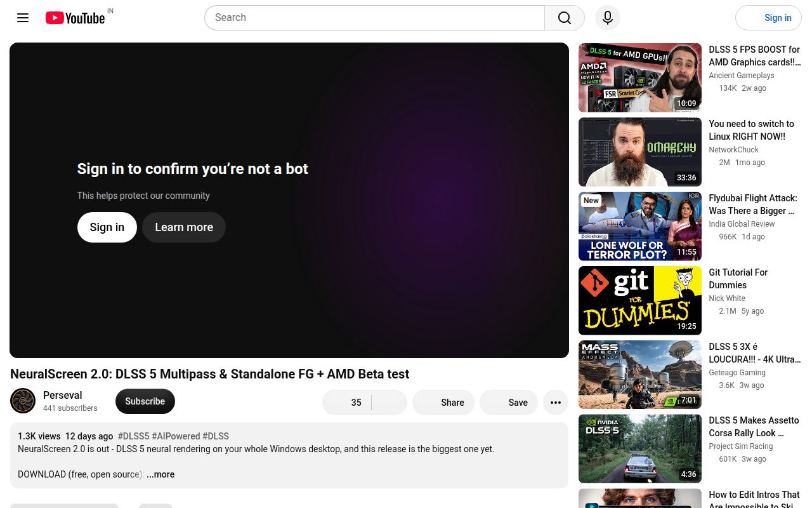Click Sign in in the top header
812x508 pixels.
[x=768, y=18]
